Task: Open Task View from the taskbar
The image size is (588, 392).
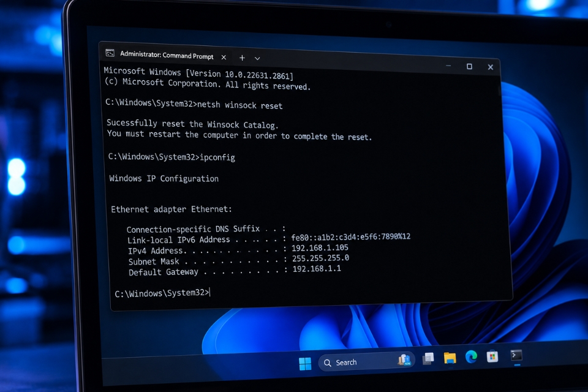Action: 428,358
